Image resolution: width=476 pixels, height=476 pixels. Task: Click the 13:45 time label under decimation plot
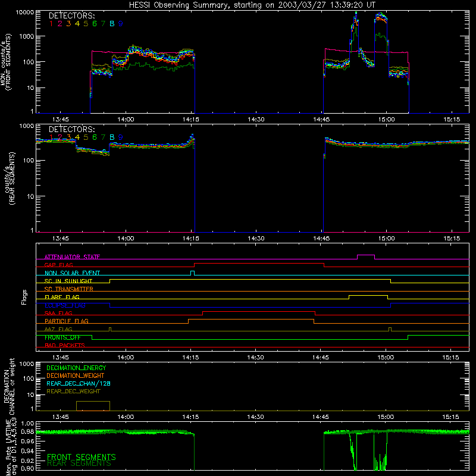coord(61,417)
